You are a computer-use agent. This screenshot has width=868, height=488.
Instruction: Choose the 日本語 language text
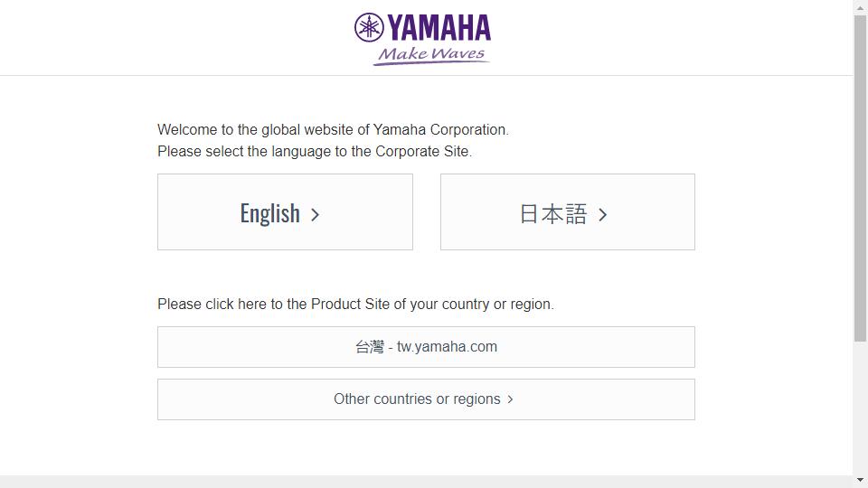pyautogui.click(x=553, y=213)
